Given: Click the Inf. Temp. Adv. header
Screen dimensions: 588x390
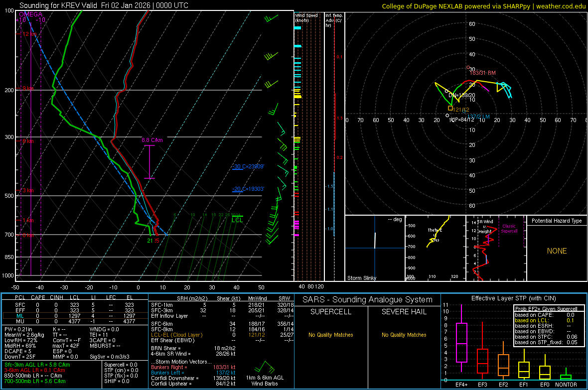Looking at the screenshot, I should [334, 20].
